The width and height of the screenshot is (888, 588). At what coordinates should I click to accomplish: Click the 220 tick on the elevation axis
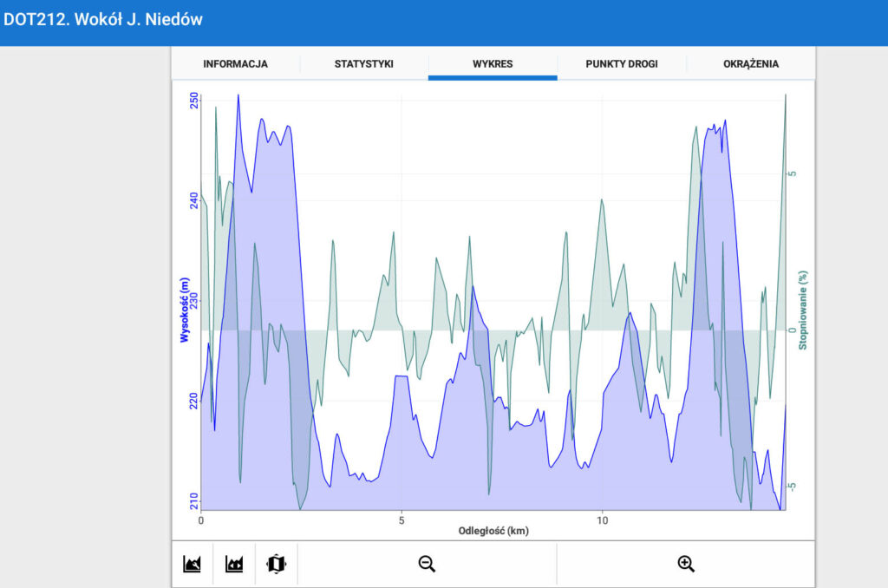[x=193, y=401]
